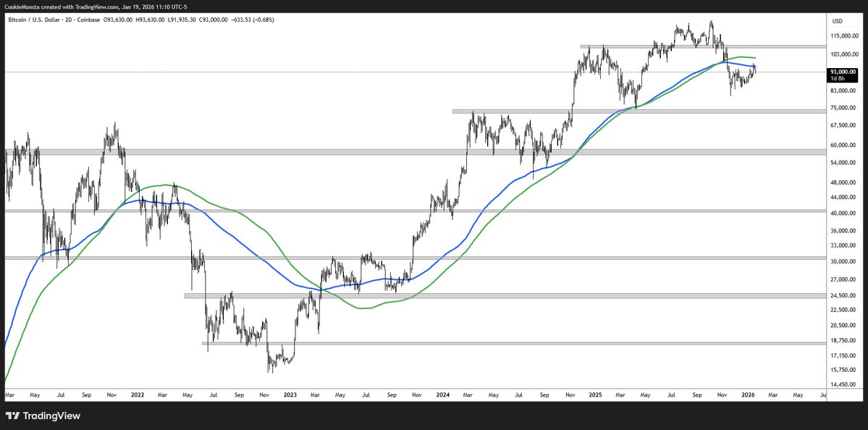Click the most recent candlestick on the chart
This screenshot has height=430, width=868.
(753, 67)
